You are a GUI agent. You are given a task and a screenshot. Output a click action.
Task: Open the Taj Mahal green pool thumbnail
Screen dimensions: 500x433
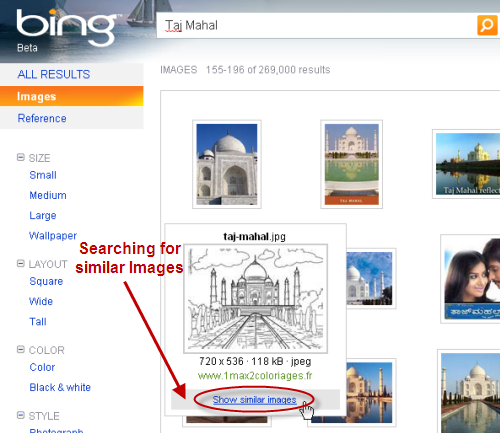(352, 164)
